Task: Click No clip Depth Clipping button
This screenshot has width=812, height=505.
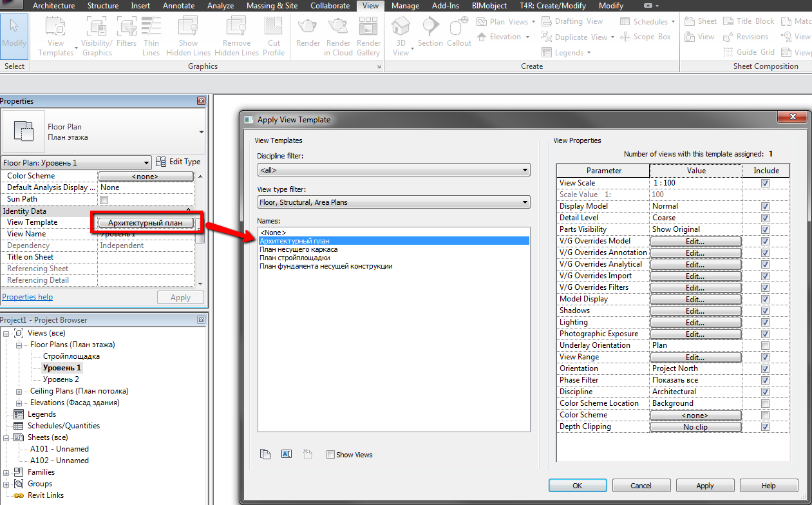Action: point(695,427)
